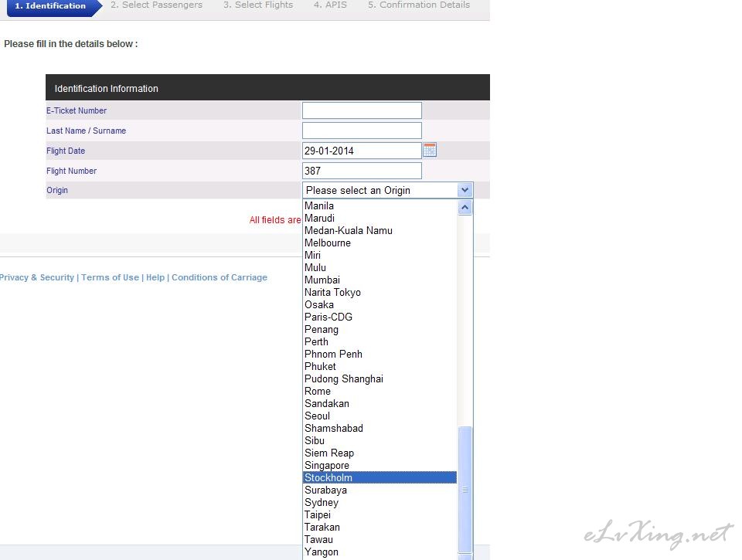Choose Mumbai from the Origin list

[x=380, y=280]
